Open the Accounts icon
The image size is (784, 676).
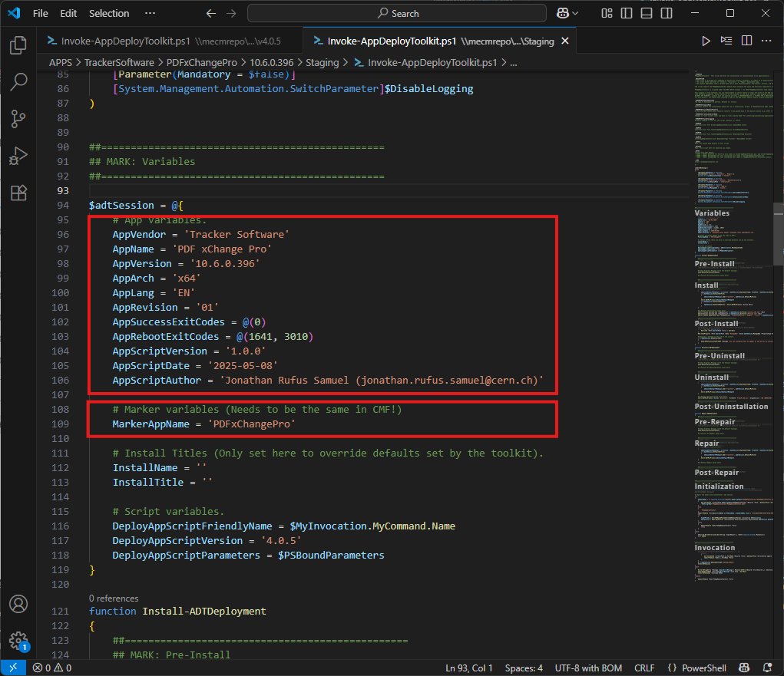[18, 605]
